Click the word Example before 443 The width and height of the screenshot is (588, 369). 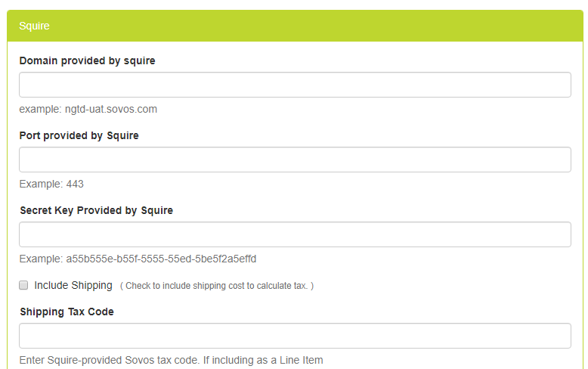[x=41, y=184]
